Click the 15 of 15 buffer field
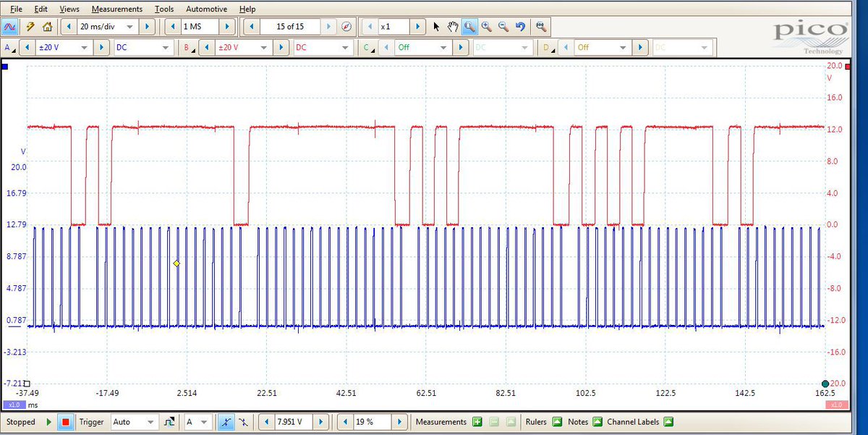This screenshot has height=435, width=868. [x=289, y=27]
